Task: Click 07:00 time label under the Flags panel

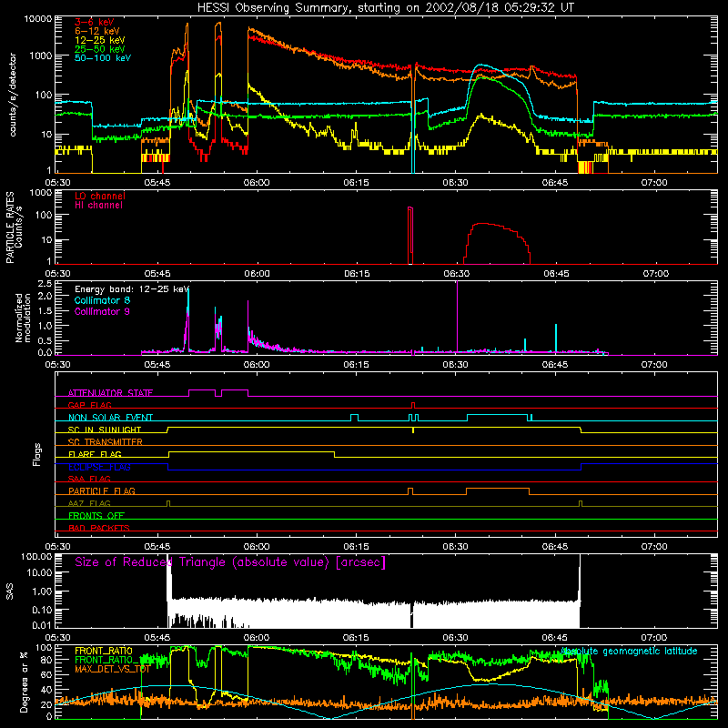Action: point(654,547)
